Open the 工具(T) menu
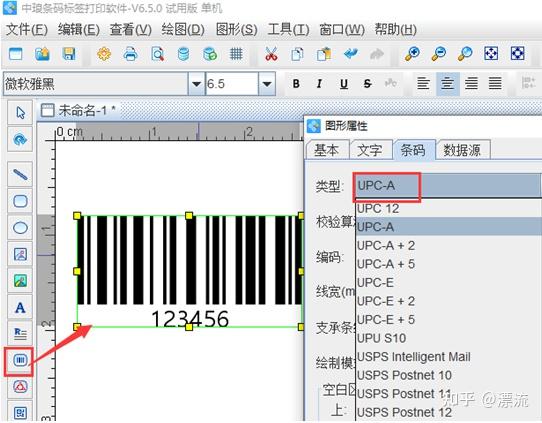The width and height of the screenshot is (542, 423). point(288,30)
